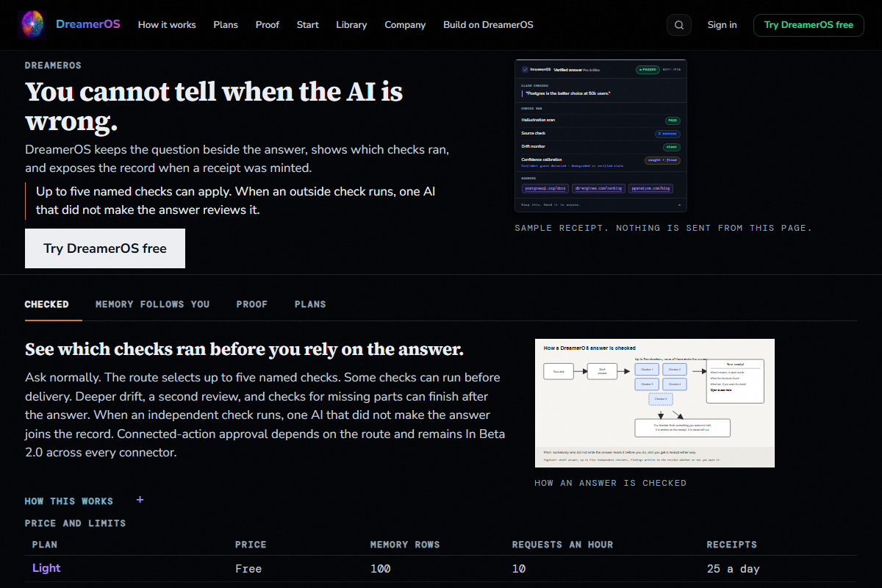Open the dbengines.com/ranking source link

pos(598,188)
